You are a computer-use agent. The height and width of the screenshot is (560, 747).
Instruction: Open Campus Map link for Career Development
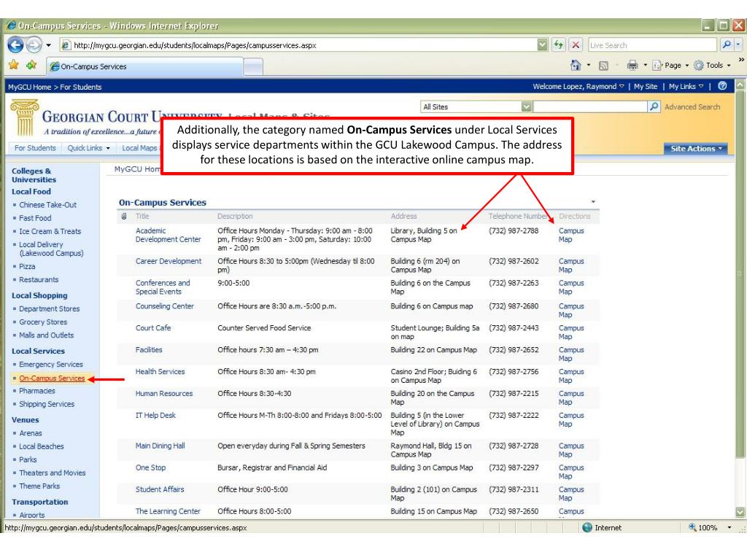pos(571,265)
